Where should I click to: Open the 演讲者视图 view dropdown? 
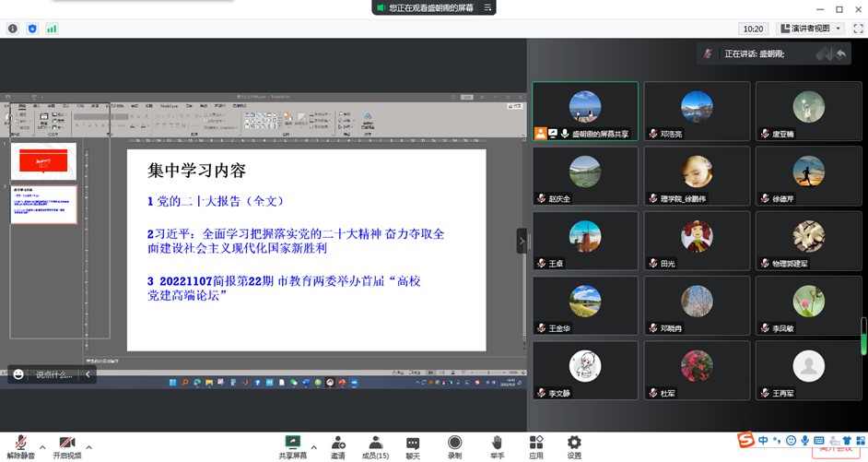[x=810, y=29]
